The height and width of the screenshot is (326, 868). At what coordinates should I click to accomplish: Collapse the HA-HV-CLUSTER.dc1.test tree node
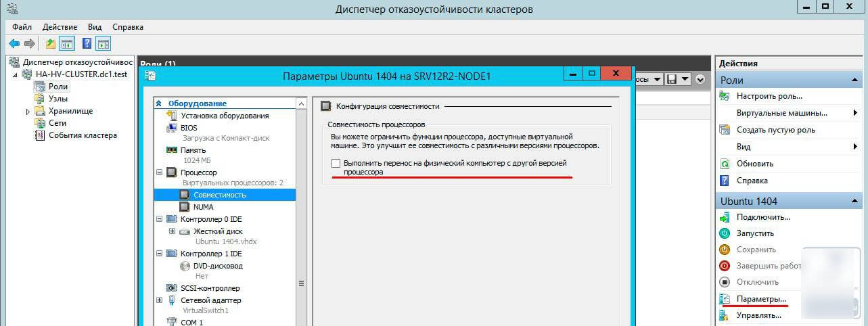[16, 74]
